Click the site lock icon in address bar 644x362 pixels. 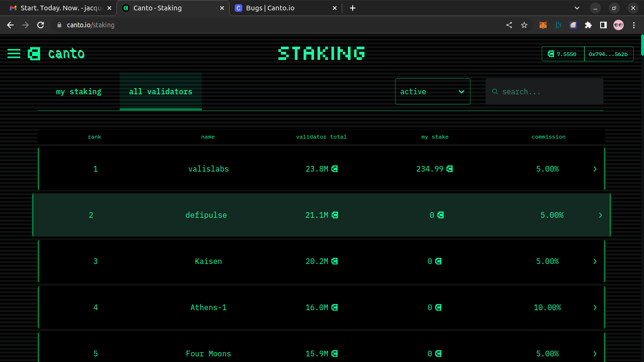point(59,25)
